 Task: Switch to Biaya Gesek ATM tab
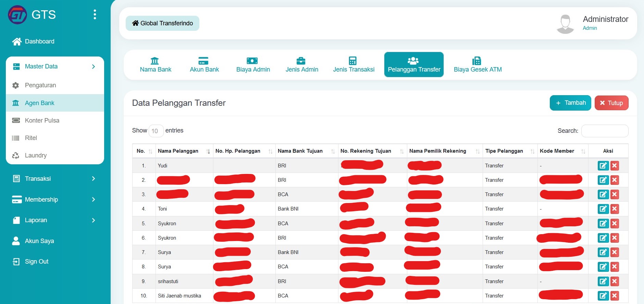(478, 65)
